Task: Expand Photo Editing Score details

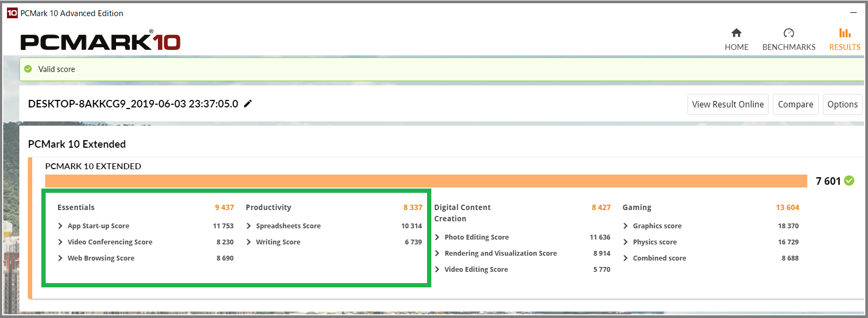Action: 437,237
